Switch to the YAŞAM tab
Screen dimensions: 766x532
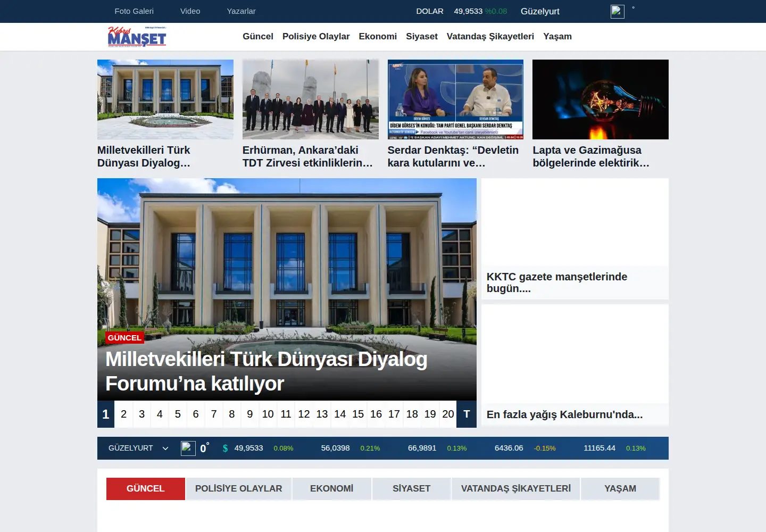point(620,488)
